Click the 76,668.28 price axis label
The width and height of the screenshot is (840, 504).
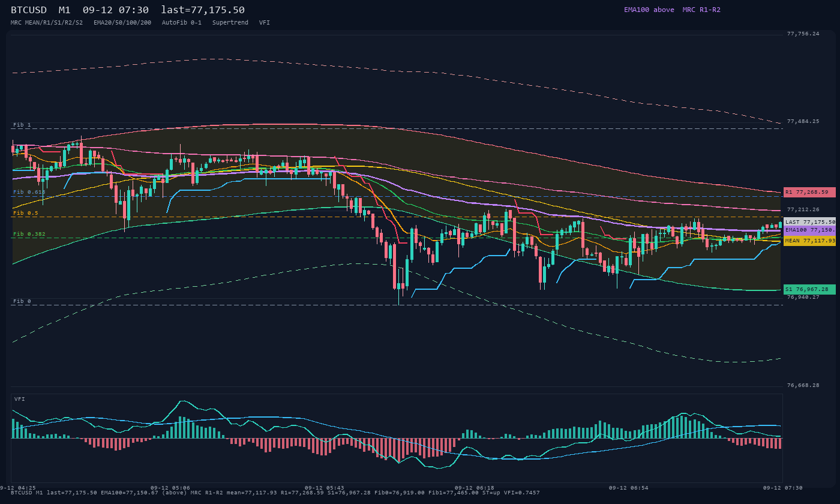(803, 385)
